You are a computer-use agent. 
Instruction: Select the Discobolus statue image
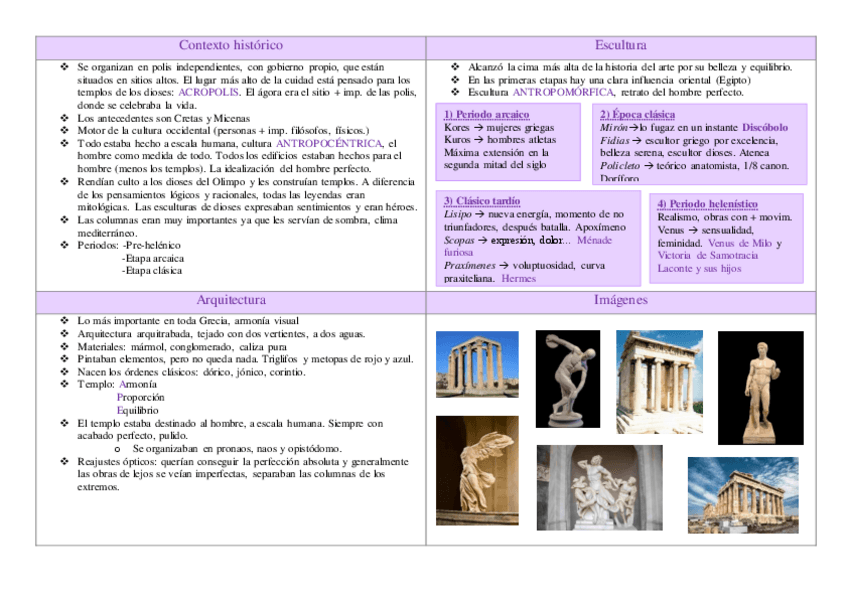568,377
